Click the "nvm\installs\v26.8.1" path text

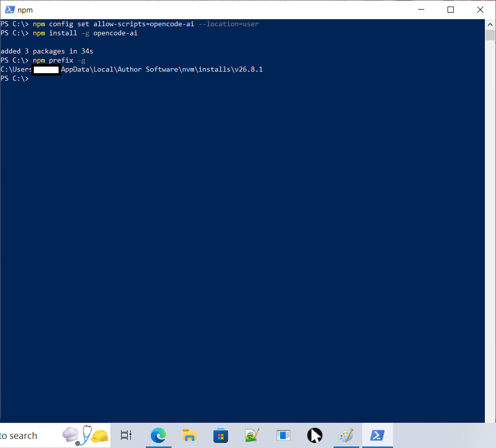coord(223,69)
